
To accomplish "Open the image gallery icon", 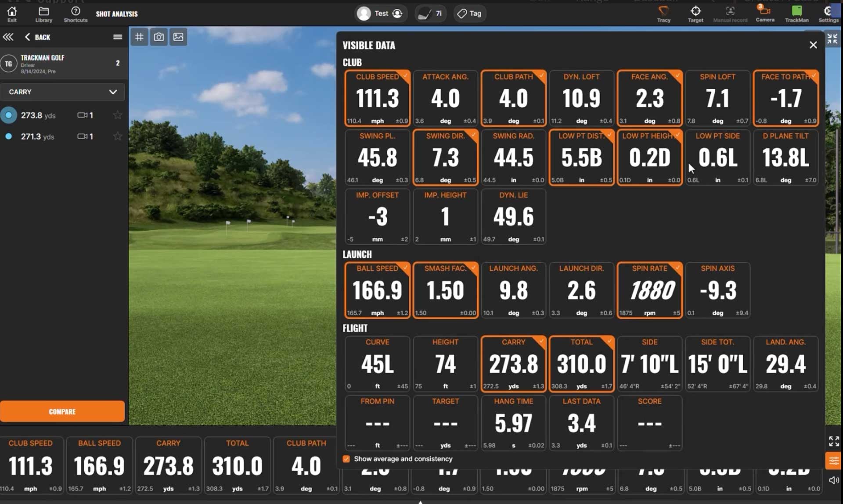I will 178,37.
